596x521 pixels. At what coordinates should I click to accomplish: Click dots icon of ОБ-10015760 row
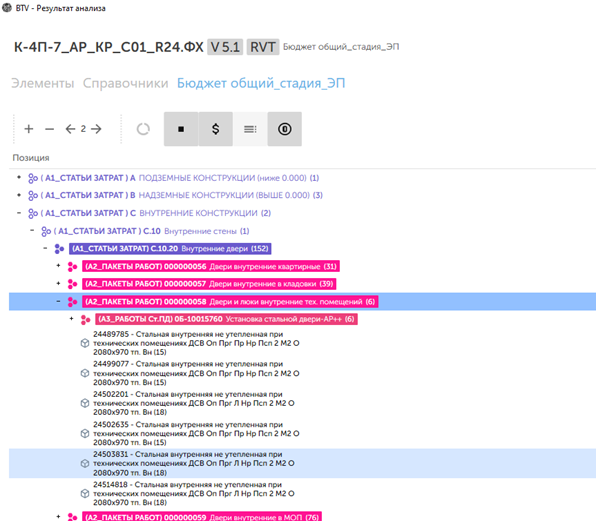tap(85, 320)
